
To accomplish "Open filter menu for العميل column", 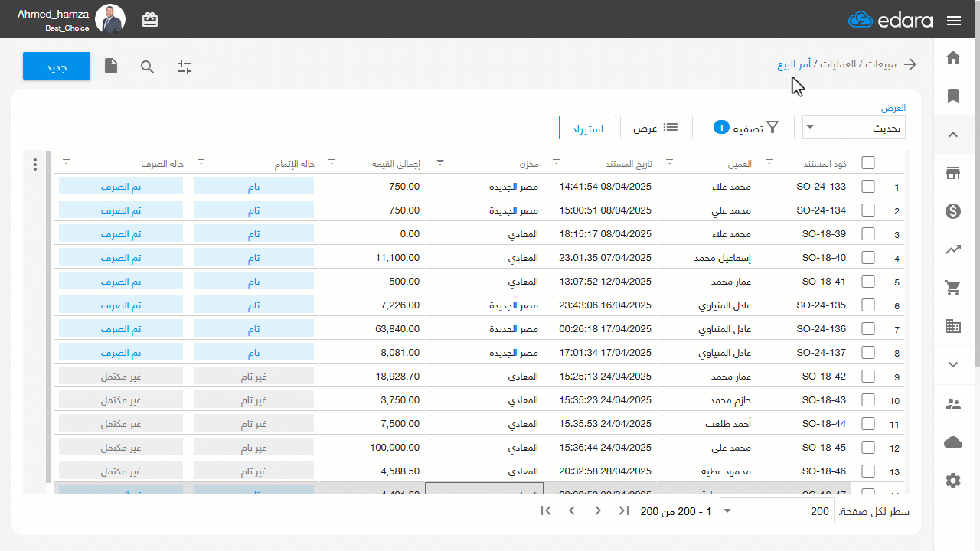I will 669,161.
